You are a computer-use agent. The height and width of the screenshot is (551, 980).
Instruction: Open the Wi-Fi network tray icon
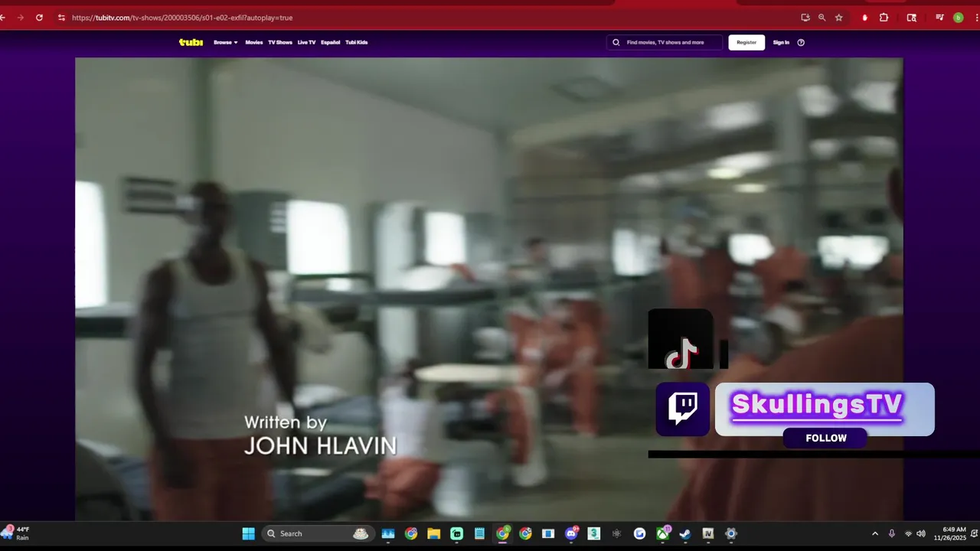click(x=908, y=533)
